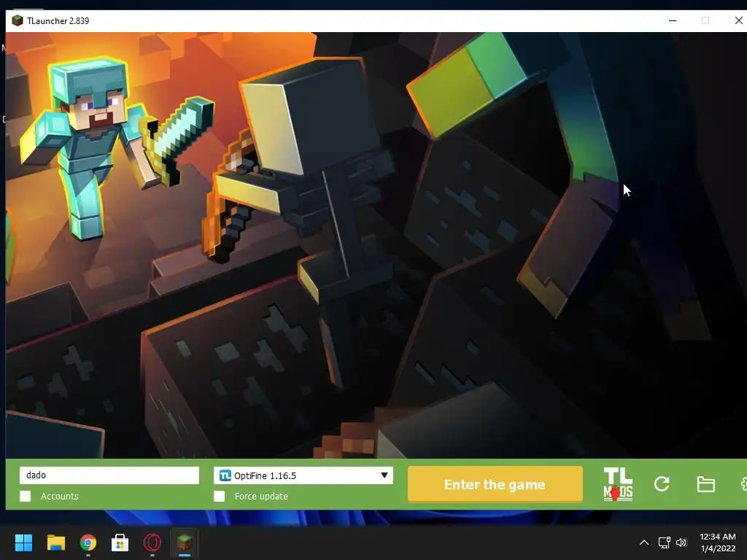This screenshot has width=747, height=560.
Task: Click the Enter the game button
Action: 495,484
